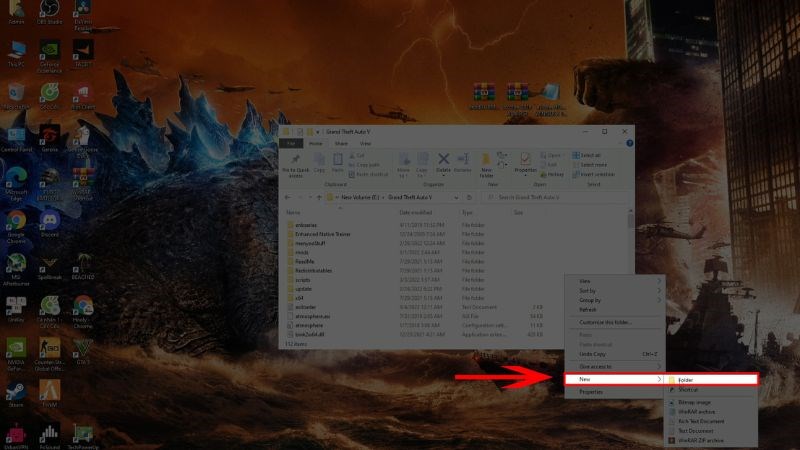This screenshot has height=450, width=800.
Task: Open the address bar history dropdown
Action: point(456,197)
